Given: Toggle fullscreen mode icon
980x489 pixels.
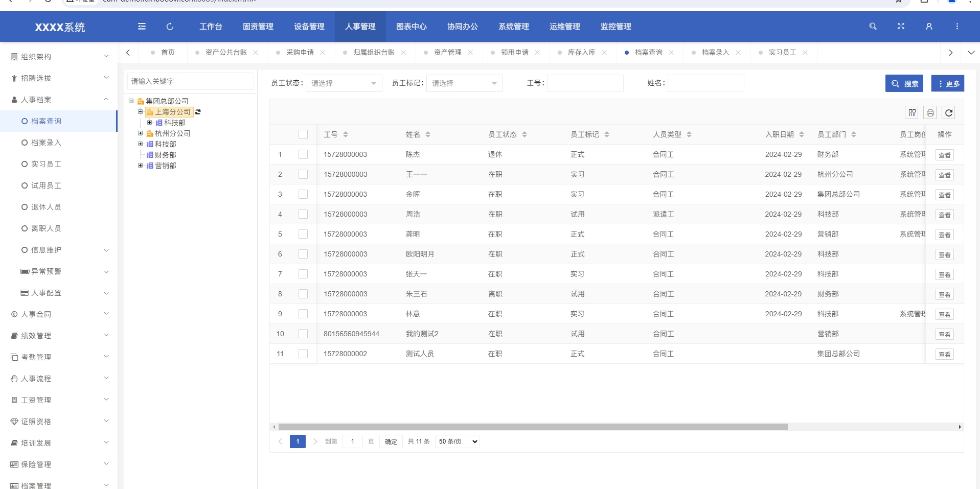Looking at the screenshot, I should point(901,27).
